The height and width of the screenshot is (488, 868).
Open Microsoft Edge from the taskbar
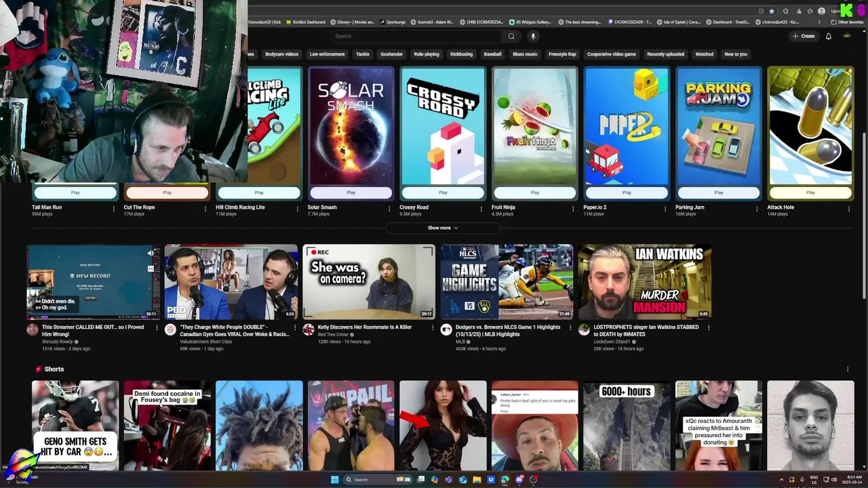click(x=505, y=480)
